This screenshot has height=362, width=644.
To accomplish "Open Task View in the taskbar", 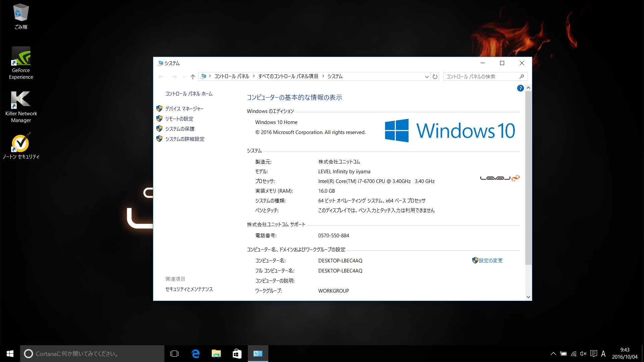I will tap(174, 354).
